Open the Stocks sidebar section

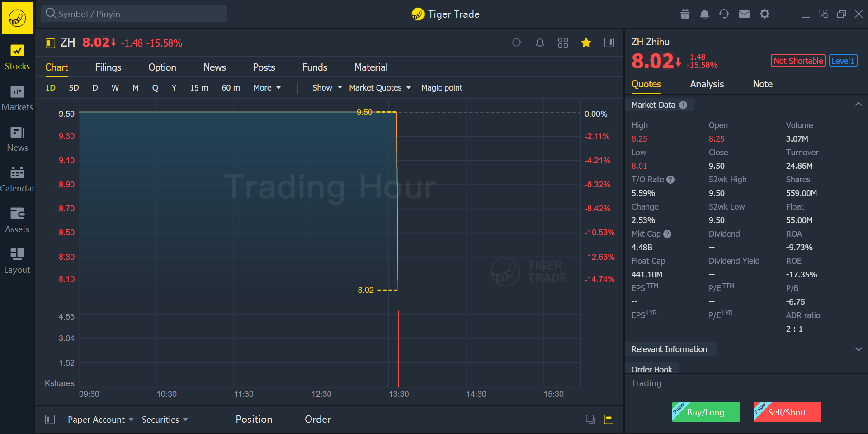17,57
